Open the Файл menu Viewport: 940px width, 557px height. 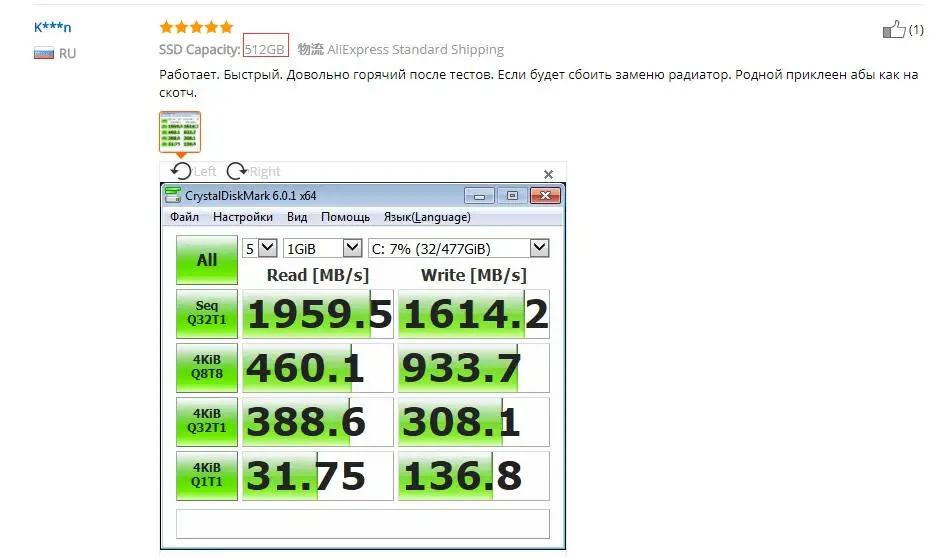point(184,217)
